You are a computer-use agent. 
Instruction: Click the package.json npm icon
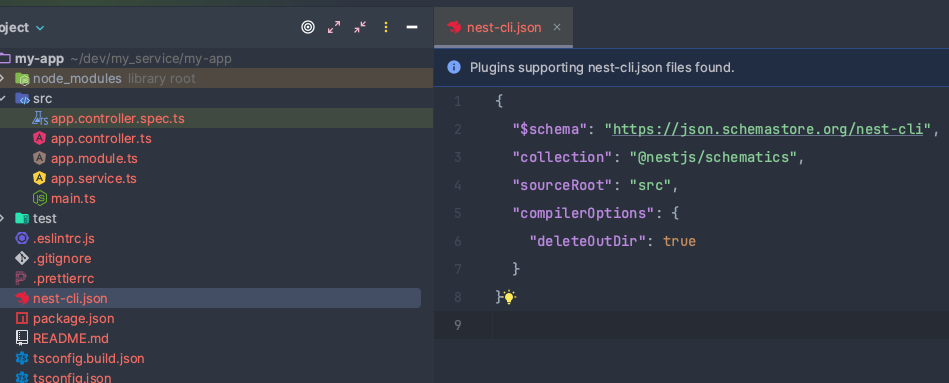coord(22,318)
